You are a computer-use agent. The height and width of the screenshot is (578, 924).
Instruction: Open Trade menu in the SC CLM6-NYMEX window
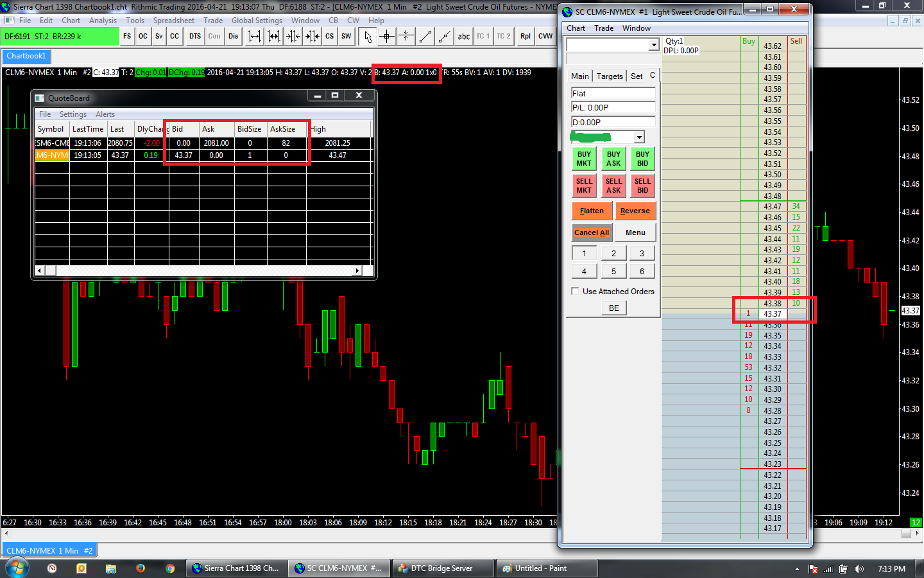pos(604,28)
